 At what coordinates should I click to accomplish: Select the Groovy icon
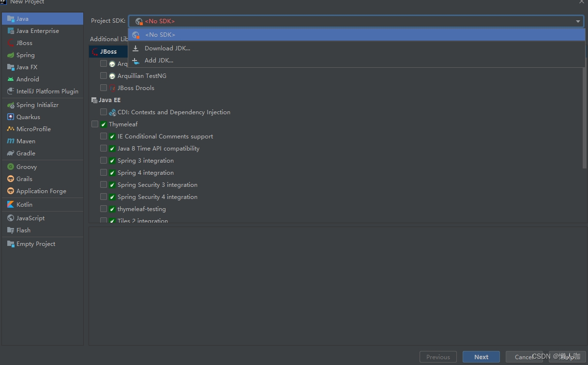pyautogui.click(x=11, y=167)
